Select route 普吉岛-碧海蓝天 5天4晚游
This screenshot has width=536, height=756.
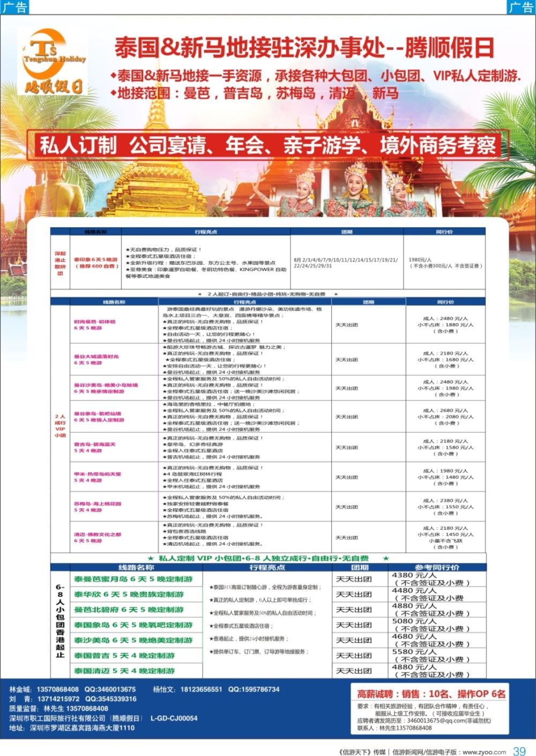point(95,447)
